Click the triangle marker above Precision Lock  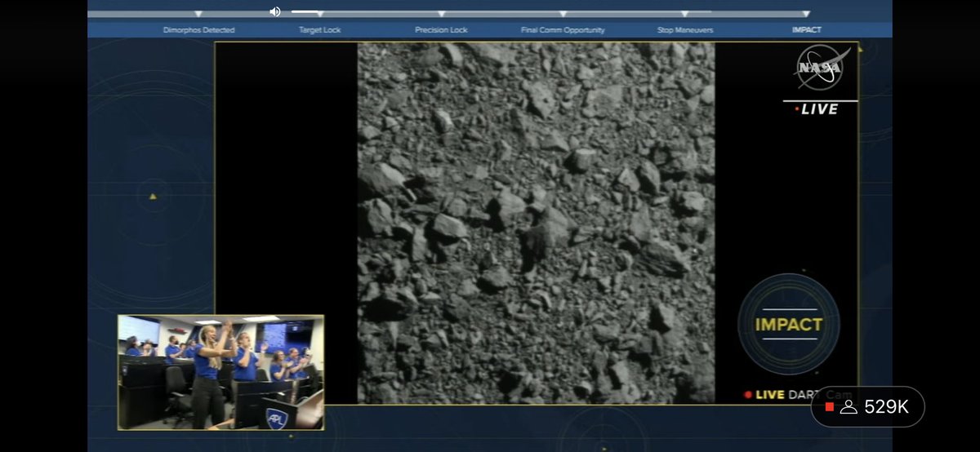click(441, 14)
